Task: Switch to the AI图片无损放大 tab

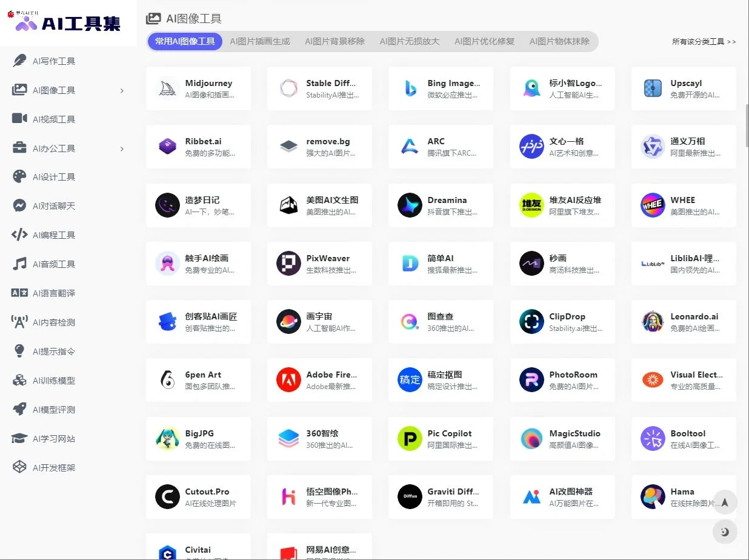Action: 410,41
